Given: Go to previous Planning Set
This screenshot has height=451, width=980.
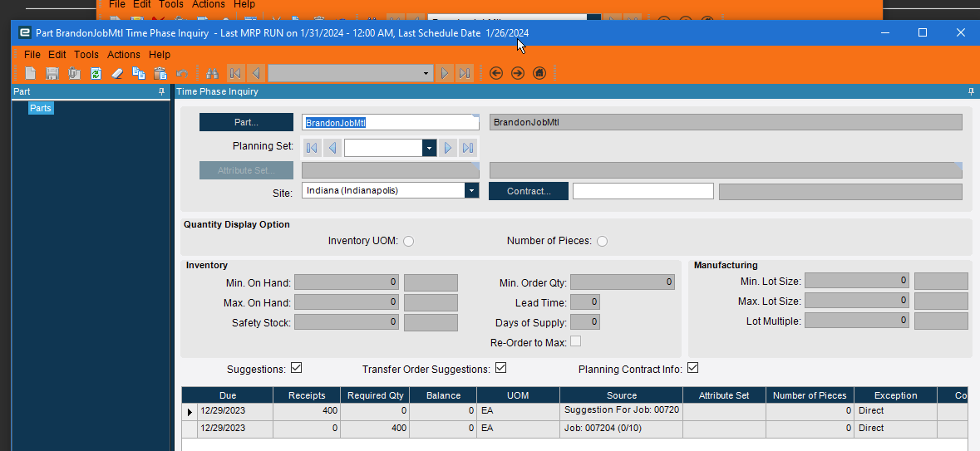Looking at the screenshot, I should point(332,148).
